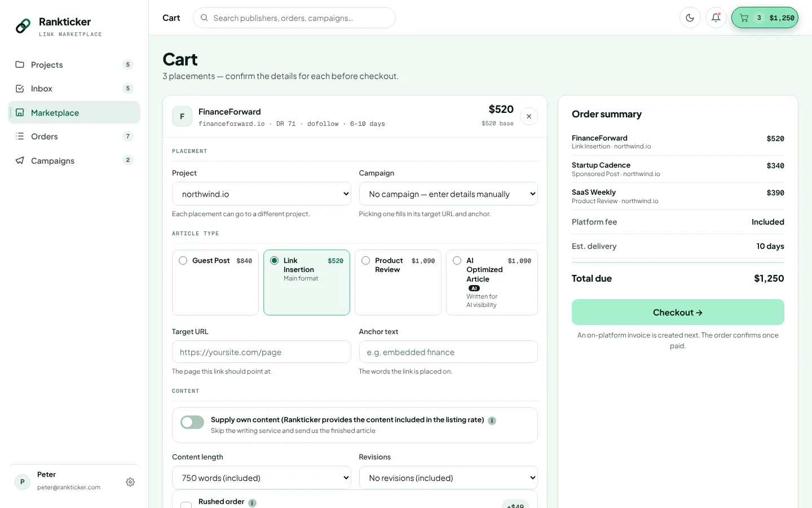This screenshot has height=508, width=812.
Task: Click Peter's profile avatar
Action: point(23,481)
